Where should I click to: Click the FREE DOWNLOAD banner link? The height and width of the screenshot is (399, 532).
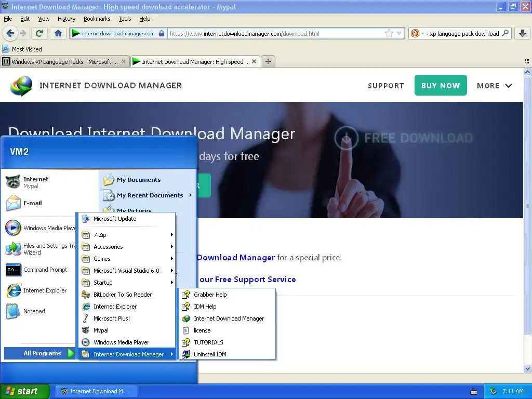[403, 138]
